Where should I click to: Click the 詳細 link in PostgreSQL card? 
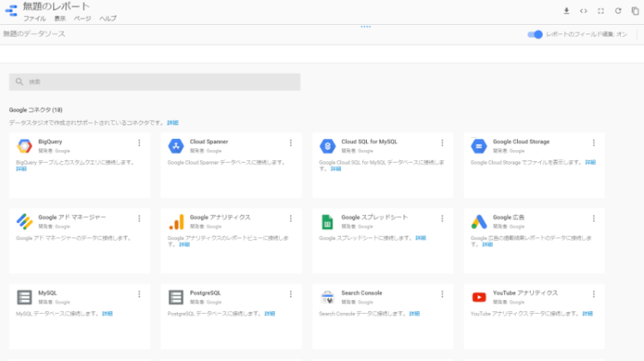pos(270,314)
